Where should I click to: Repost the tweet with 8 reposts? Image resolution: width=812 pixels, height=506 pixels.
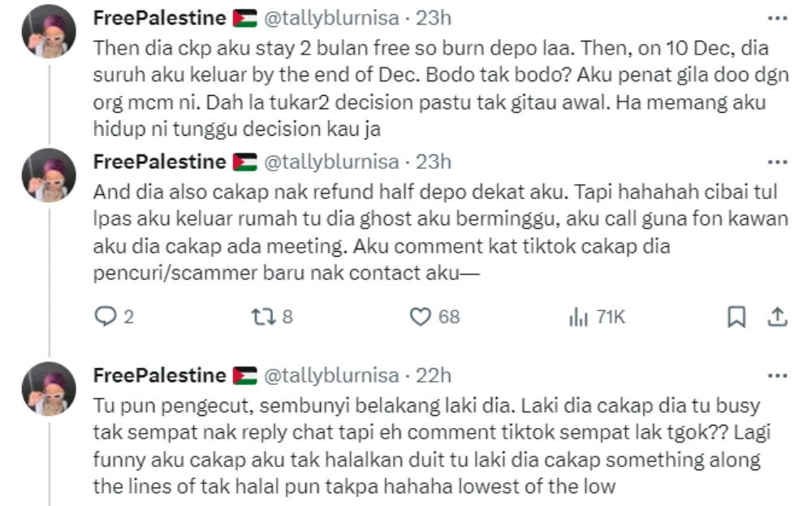[x=263, y=317]
